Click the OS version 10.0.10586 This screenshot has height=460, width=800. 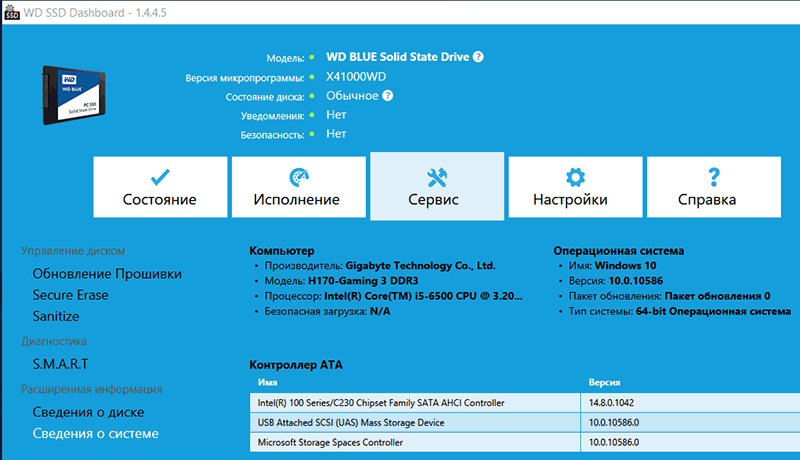(x=636, y=280)
